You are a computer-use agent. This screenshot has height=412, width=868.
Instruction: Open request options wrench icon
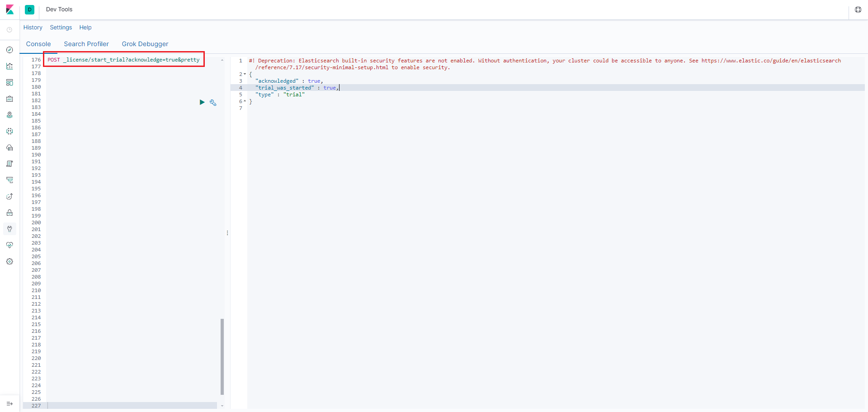pyautogui.click(x=213, y=103)
